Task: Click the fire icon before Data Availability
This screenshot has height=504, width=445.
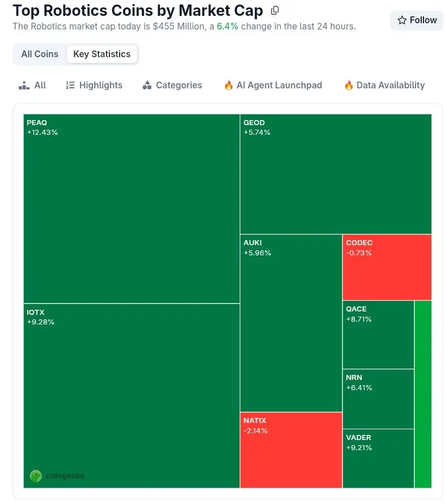Action: tap(349, 86)
